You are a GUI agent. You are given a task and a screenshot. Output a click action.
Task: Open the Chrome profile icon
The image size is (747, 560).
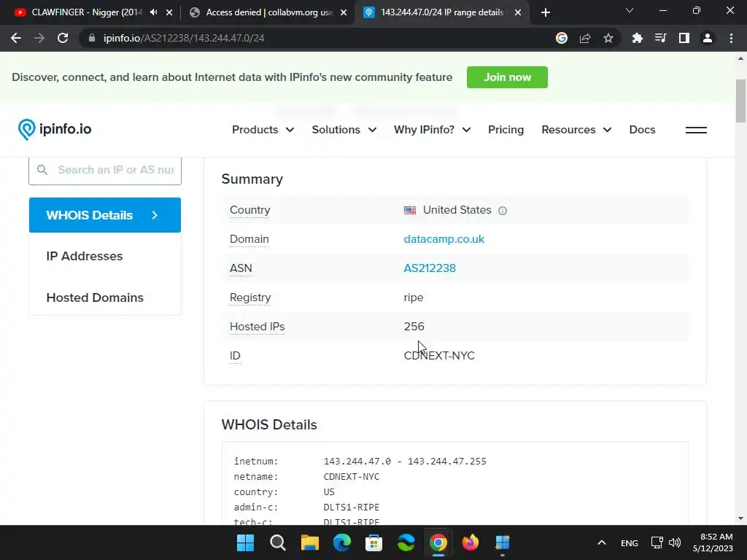coord(708,38)
